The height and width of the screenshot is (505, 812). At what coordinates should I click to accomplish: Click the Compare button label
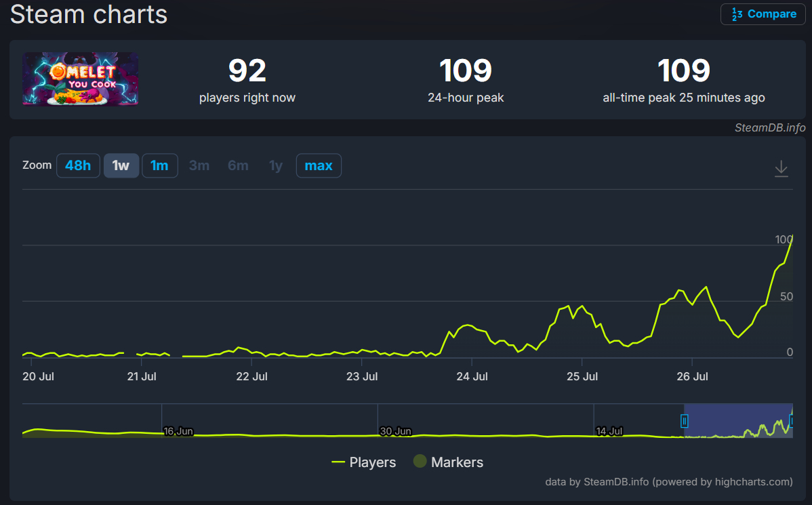coord(771,14)
